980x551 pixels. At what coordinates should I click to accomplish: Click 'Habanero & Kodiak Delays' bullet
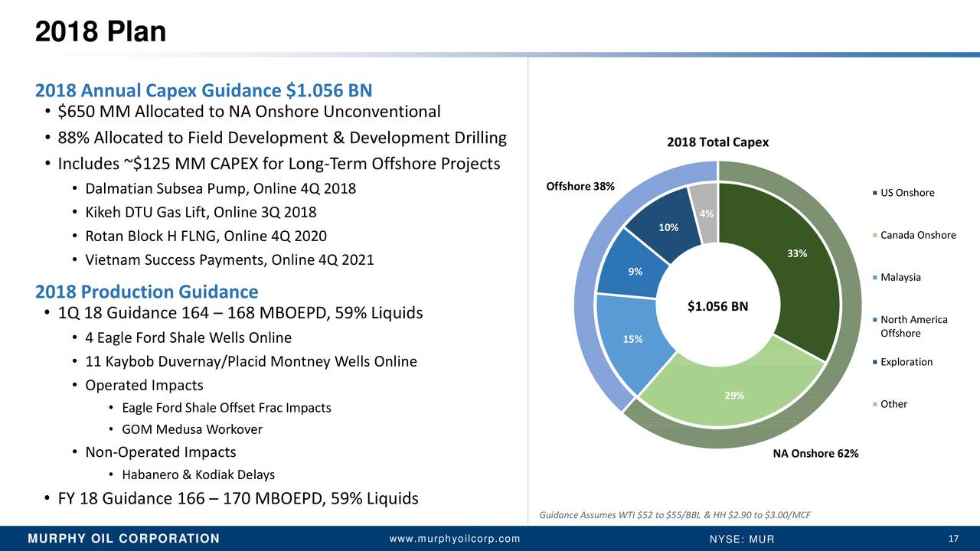pyautogui.click(x=198, y=474)
